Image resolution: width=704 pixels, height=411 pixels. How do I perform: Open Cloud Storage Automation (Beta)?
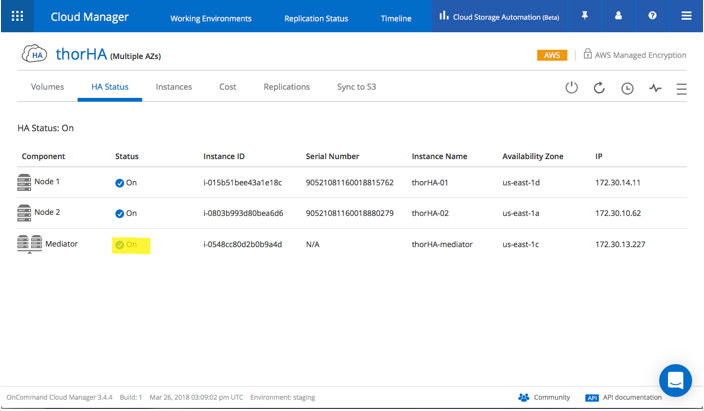point(499,17)
